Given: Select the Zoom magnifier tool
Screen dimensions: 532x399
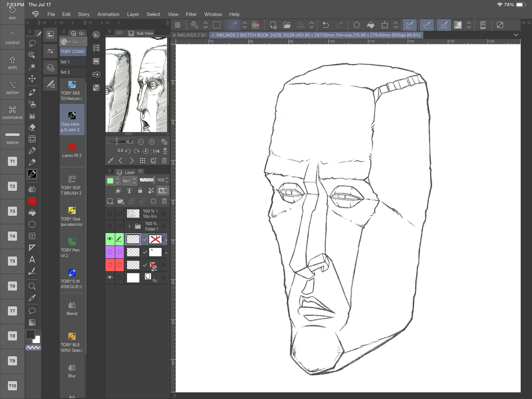Looking at the screenshot, I should pos(32,286).
